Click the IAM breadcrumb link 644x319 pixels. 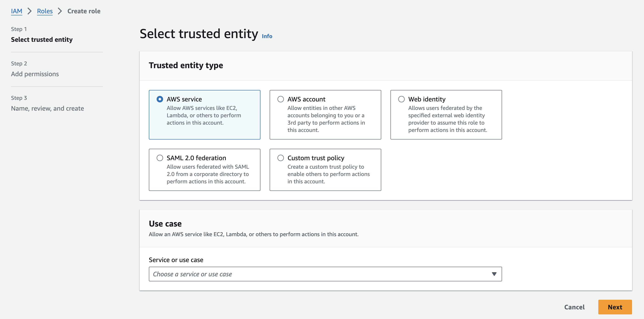17,11
